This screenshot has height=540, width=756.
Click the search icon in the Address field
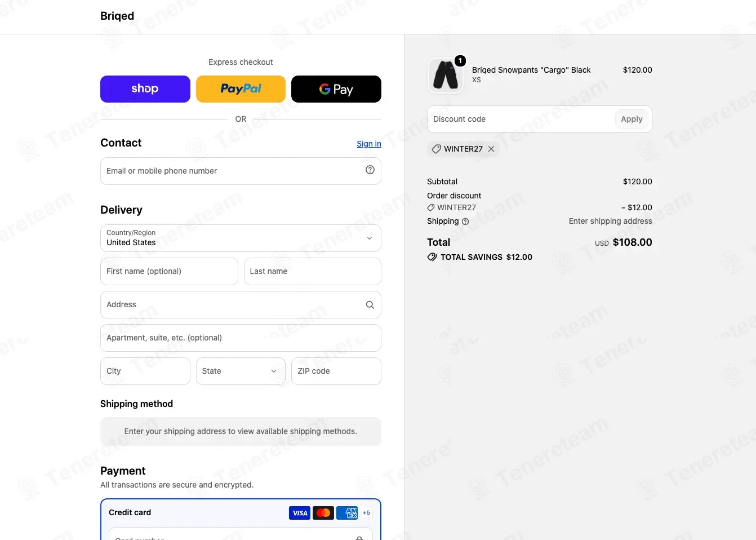point(370,305)
